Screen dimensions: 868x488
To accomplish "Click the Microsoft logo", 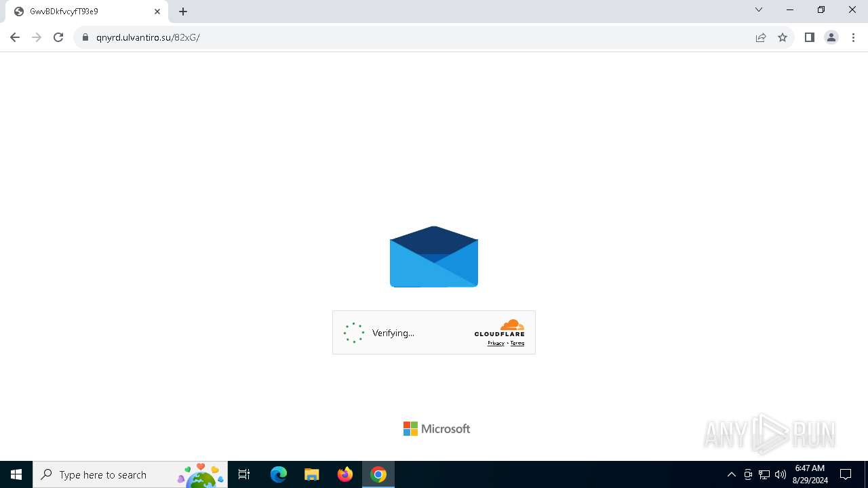I will pyautogui.click(x=437, y=428).
